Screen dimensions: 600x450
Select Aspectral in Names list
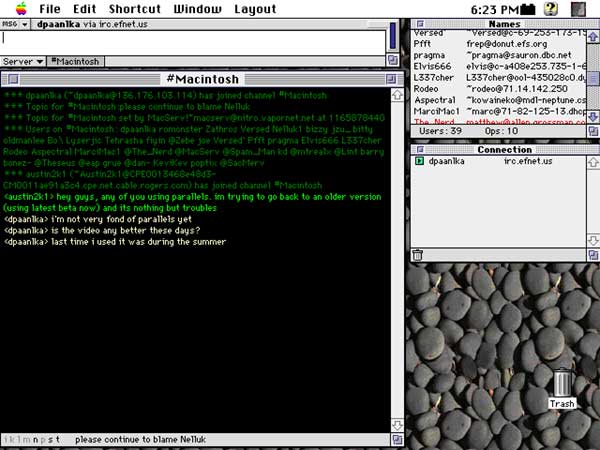pyautogui.click(x=435, y=100)
